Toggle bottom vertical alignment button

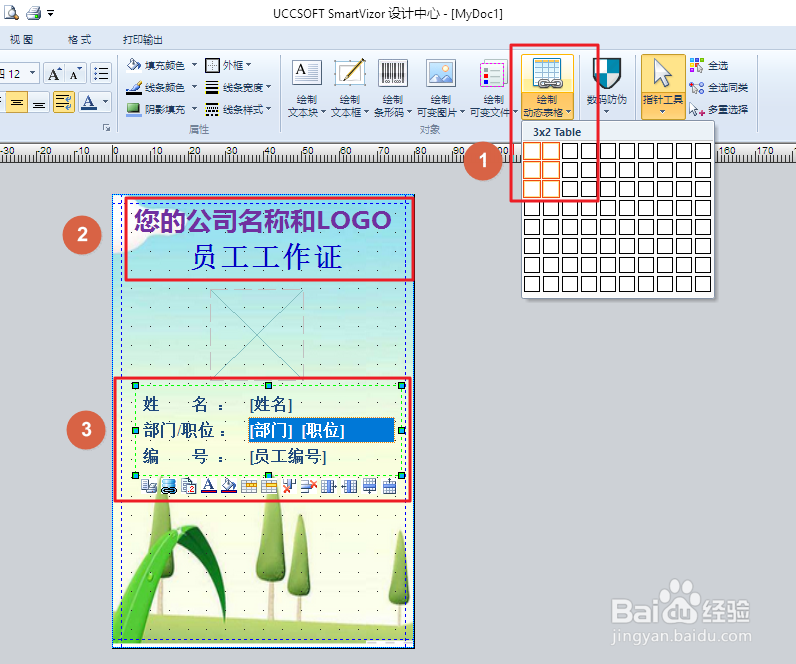coord(39,103)
